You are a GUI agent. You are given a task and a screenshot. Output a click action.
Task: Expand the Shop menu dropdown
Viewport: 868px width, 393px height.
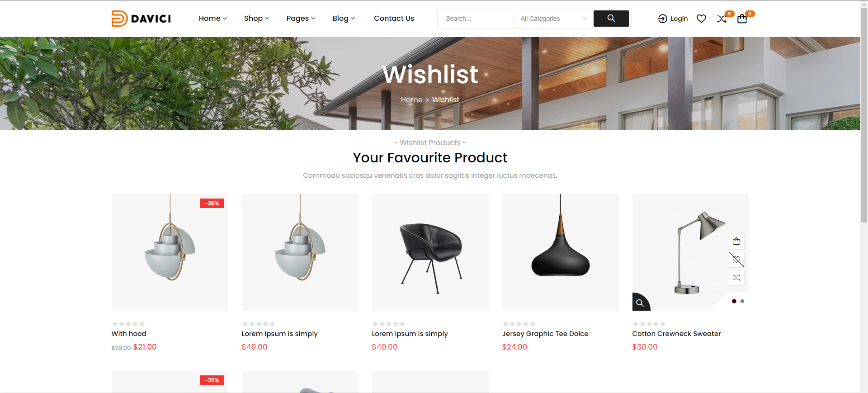click(256, 19)
